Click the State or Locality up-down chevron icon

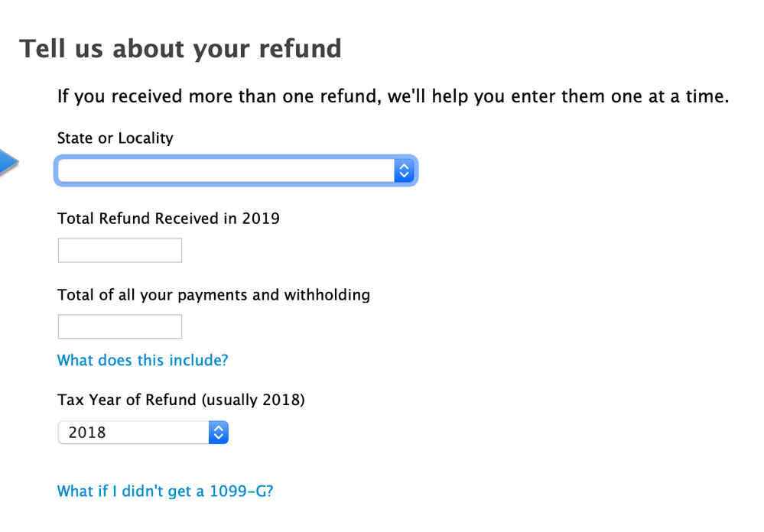[404, 170]
